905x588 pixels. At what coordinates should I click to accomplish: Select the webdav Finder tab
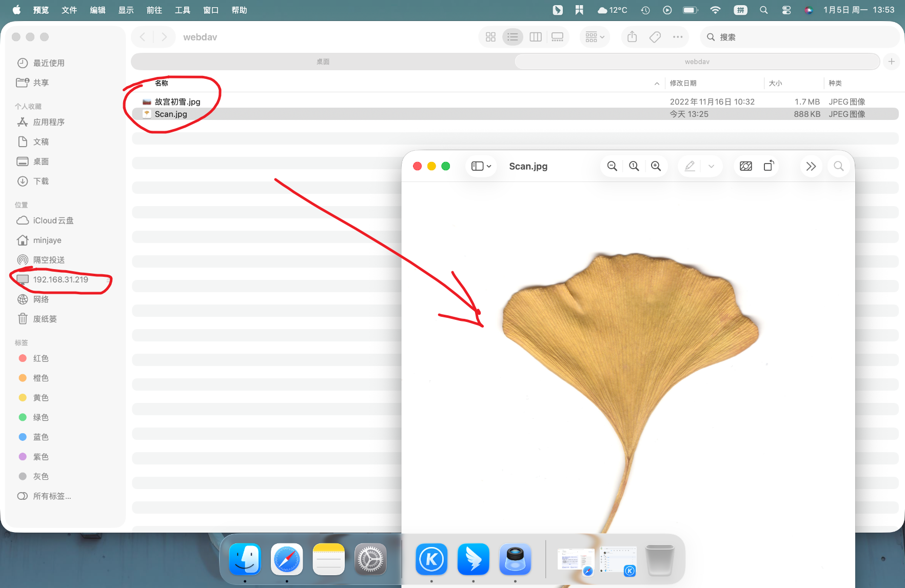pos(697,62)
